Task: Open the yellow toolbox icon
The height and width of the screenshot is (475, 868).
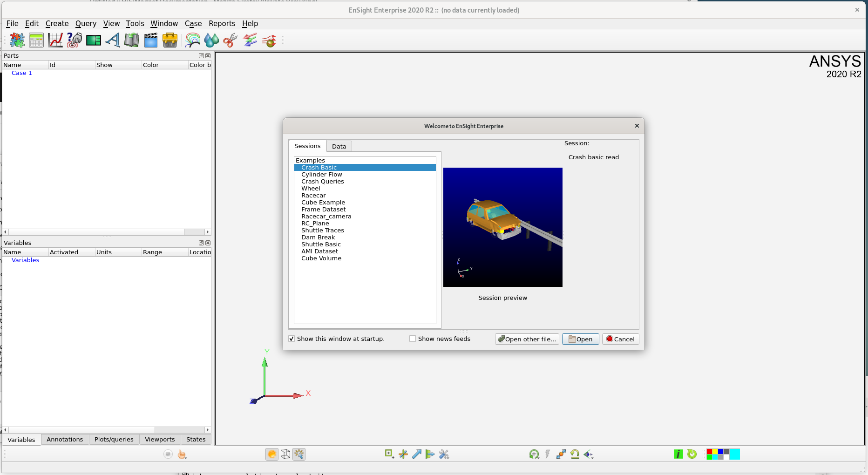Action: pyautogui.click(x=170, y=41)
